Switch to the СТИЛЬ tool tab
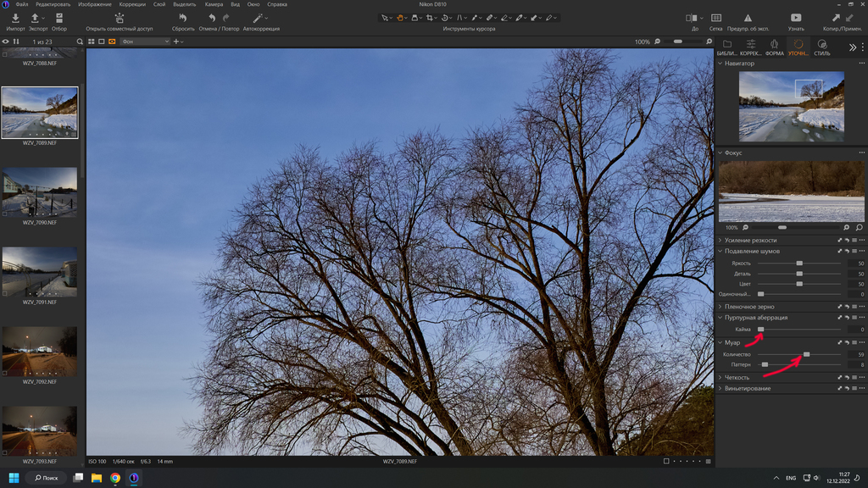Screen dimensions: 868x488 click(822, 47)
